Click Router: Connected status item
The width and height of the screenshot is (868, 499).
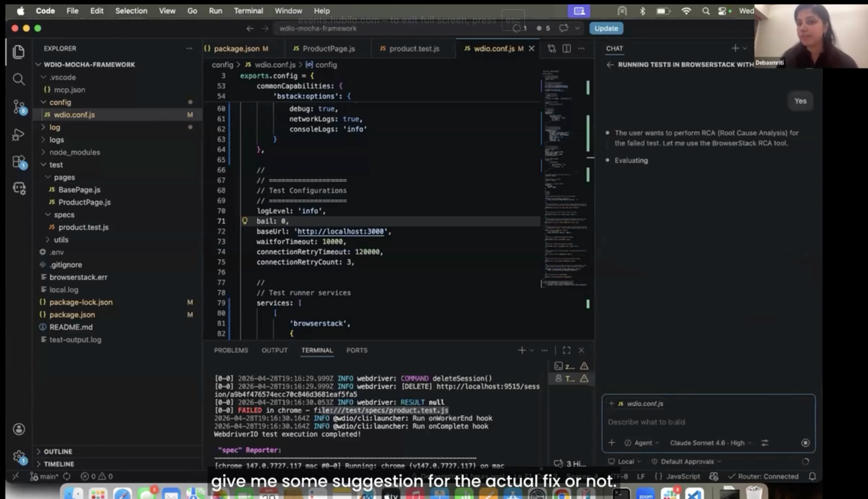pos(763,476)
